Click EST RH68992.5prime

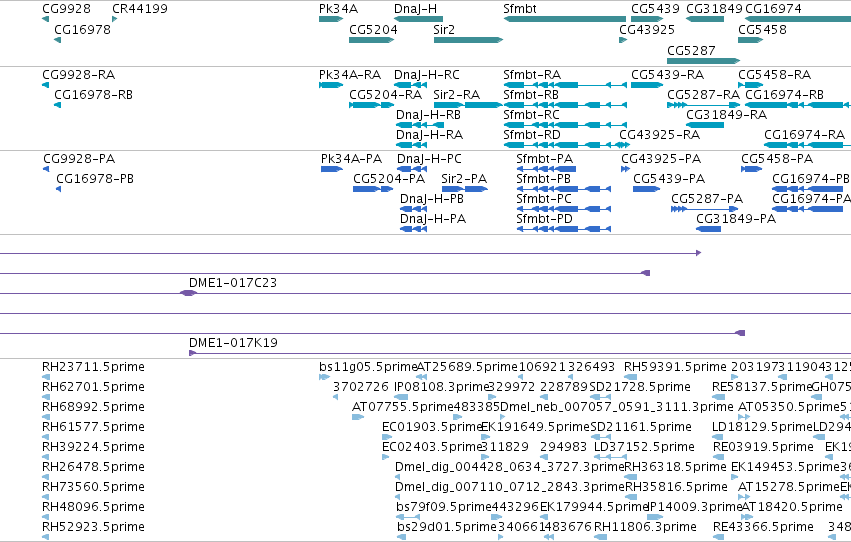coord(46,417)
